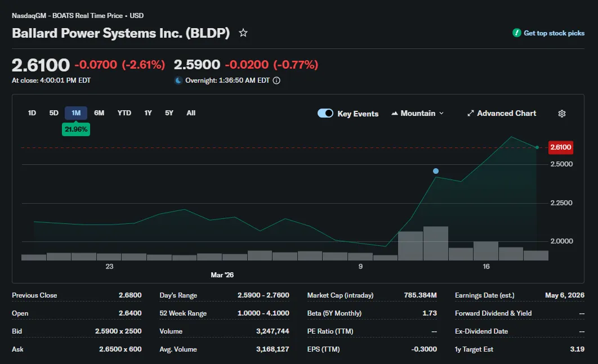The image size is (598, 364).
Task: Click the blue key event dot on chart
Action: 436,171
